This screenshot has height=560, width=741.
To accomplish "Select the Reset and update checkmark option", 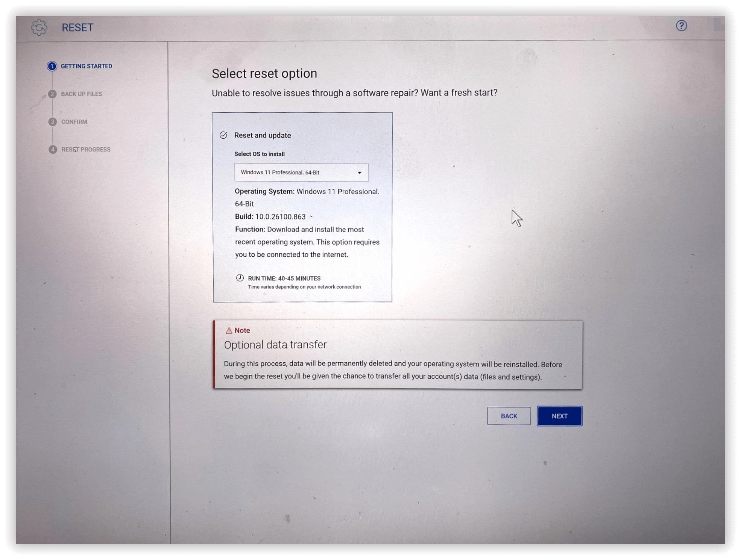I will tap(223, 135).
